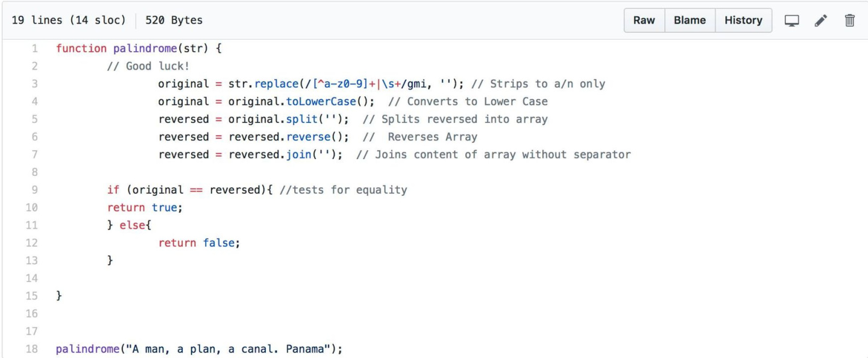Image resolution: width=868 pixels, height=358 pixels.
Task: Open the Raw view of the file
Action: click(x=644, y=20)
